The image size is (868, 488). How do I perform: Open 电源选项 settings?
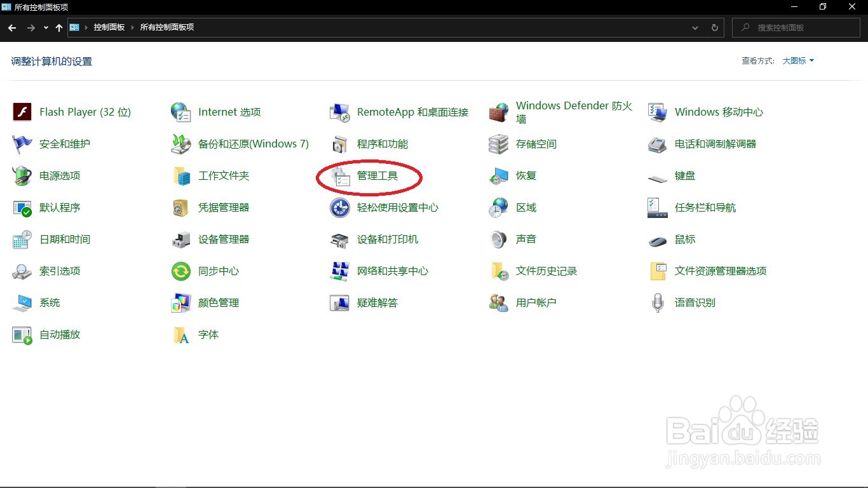[59, 176]
